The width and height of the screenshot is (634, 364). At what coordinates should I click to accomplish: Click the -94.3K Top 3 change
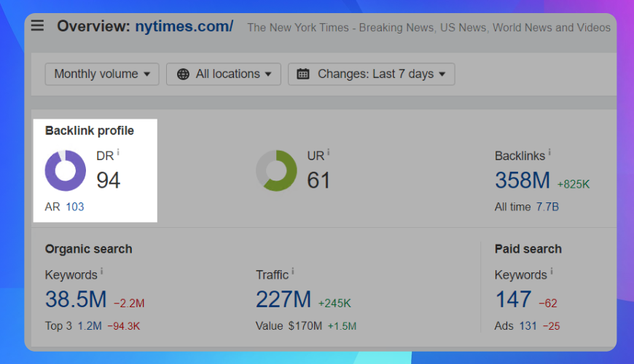(x=124, y=326)
